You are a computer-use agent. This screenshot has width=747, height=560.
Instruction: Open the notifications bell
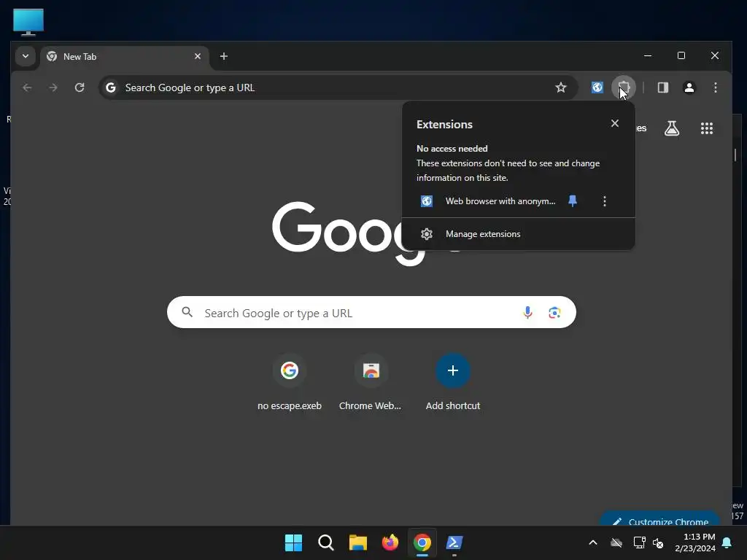(x=727, y=542)
